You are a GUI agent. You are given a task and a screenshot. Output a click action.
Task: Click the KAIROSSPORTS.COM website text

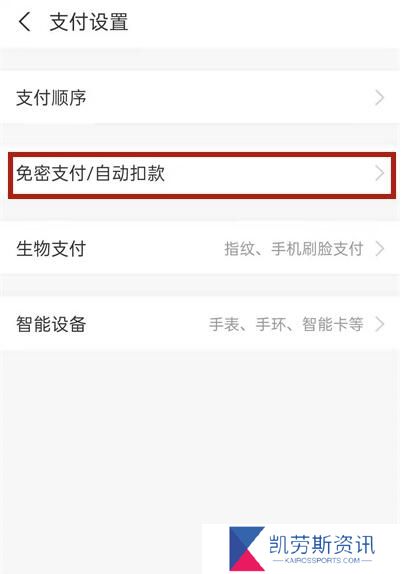pyautogui.click(x=322, y=560)
